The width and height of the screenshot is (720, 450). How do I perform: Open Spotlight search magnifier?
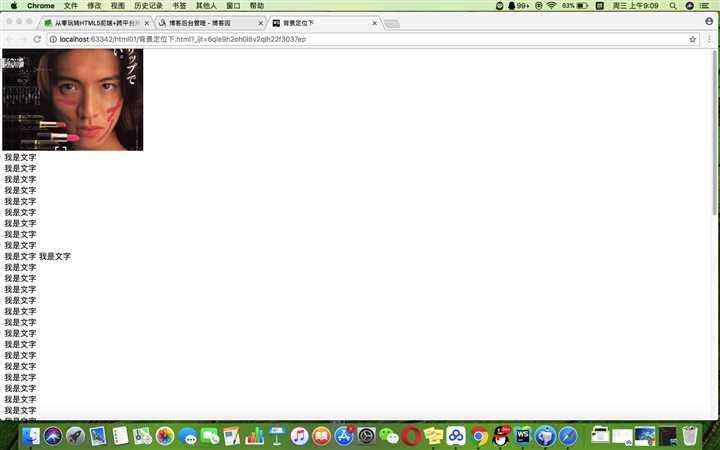[673, 6]
